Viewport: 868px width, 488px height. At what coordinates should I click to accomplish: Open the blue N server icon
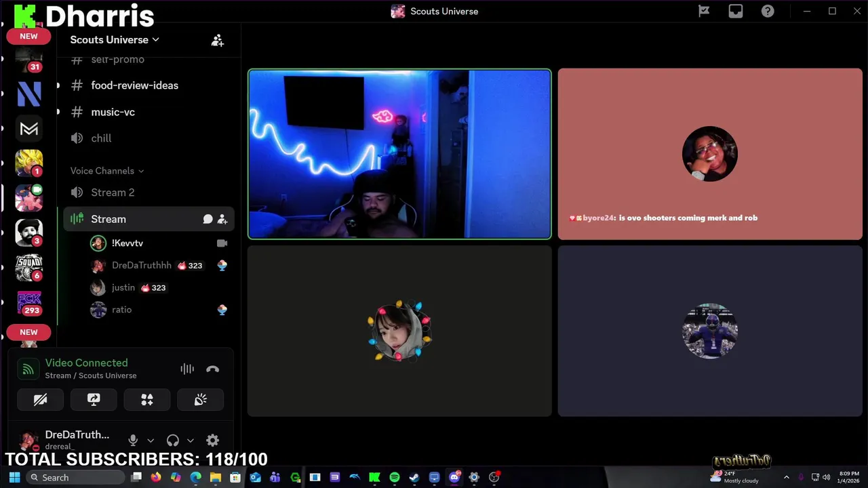pos(29,94)
